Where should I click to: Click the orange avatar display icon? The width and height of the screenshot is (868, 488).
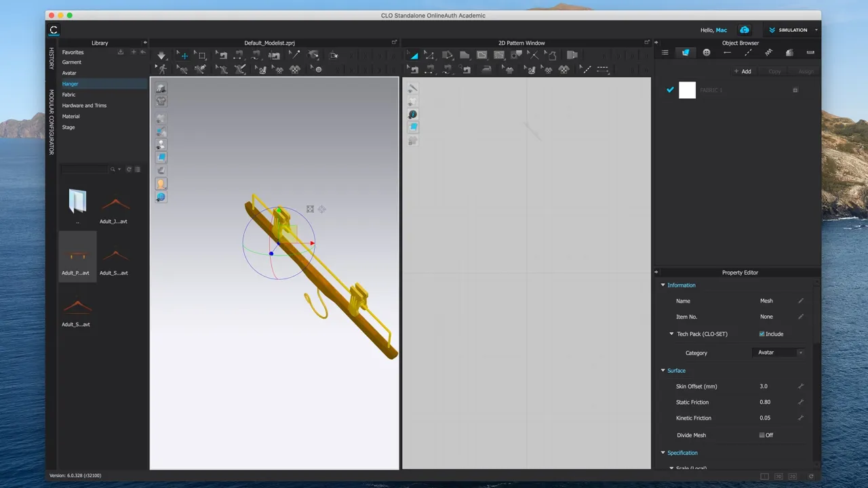point(161,184)
